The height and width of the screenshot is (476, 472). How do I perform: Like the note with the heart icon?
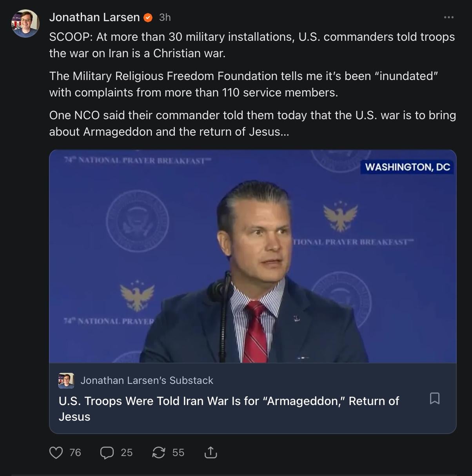(x=56, y=452)
